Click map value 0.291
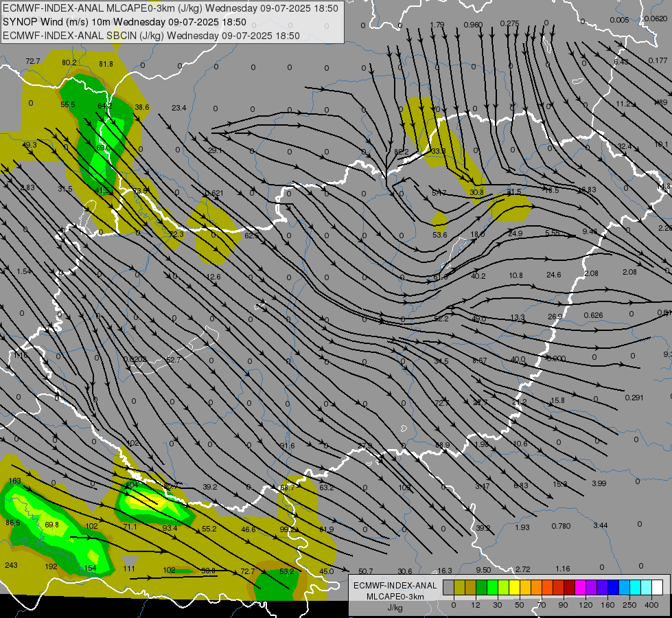Screen dimensions: 672x618 [634, 398]
